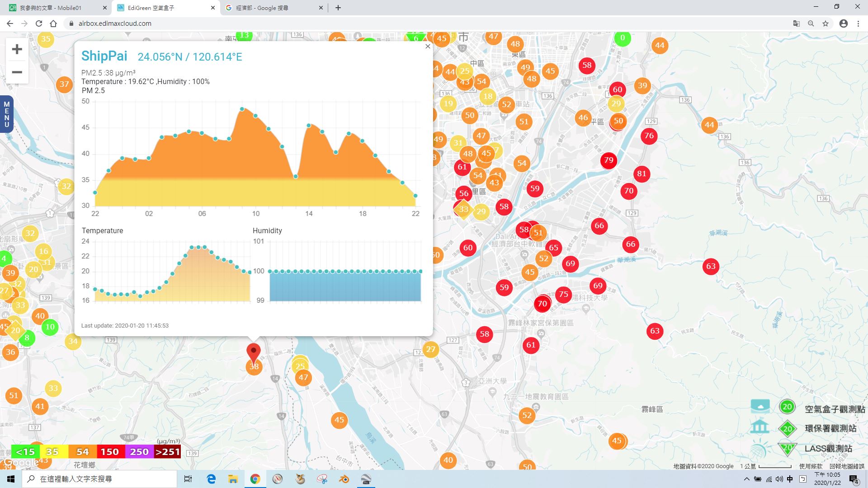Click the dark red >251 scale swatch
The width and height of the screenshot is (868, 488).
tap(167, 451)
